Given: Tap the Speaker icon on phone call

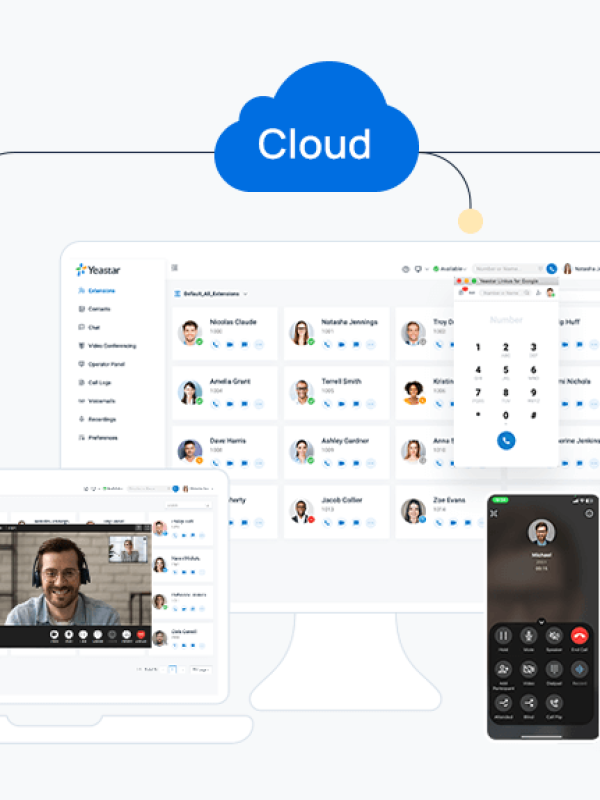Looking at the screenshot, I should [553, 636].
